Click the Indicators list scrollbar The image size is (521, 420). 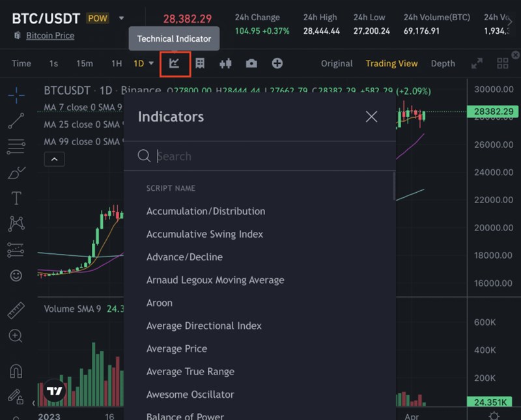click(x=393, y=186)
